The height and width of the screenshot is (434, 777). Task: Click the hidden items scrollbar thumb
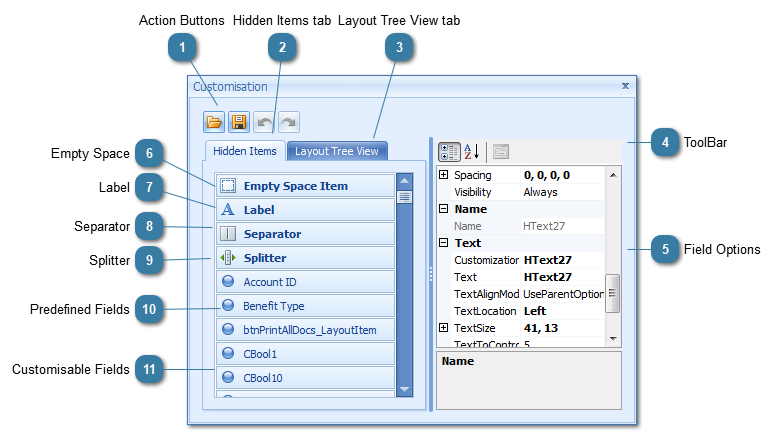[405, 197]
